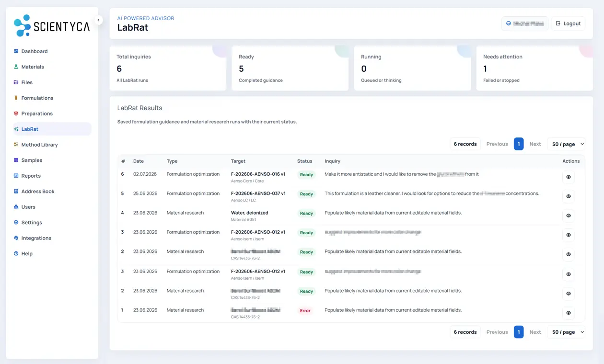
Task: Click the Inquiry column header
Action: (x=332, y=161)
